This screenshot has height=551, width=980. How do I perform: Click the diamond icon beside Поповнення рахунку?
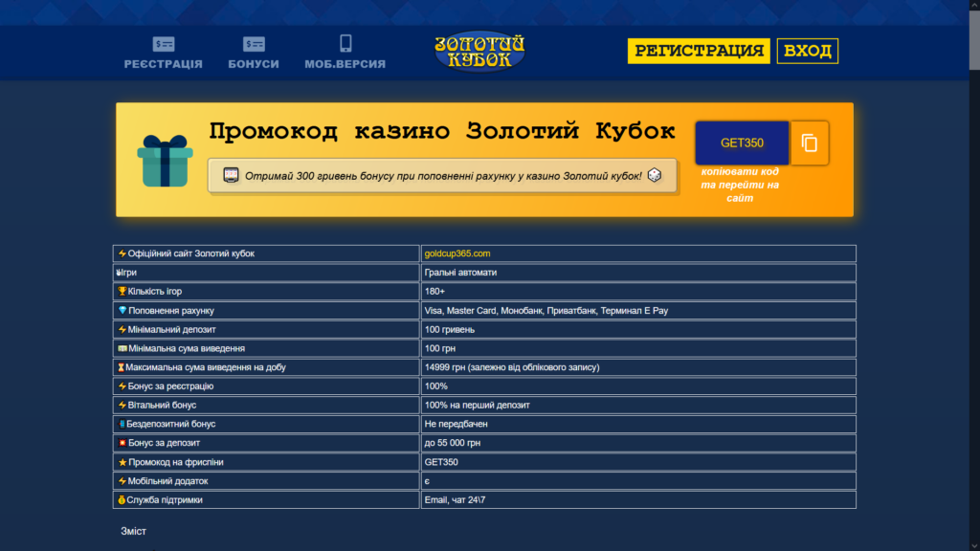pos(122,311)
